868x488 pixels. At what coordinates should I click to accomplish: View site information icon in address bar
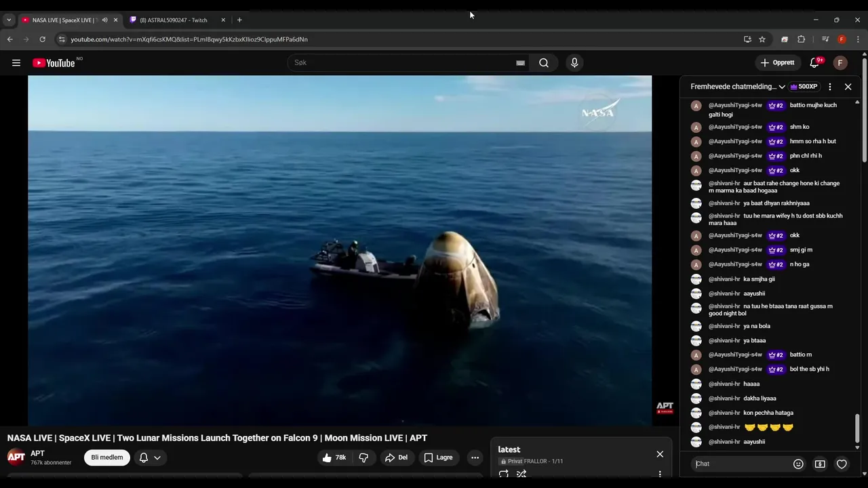point(62,39)
